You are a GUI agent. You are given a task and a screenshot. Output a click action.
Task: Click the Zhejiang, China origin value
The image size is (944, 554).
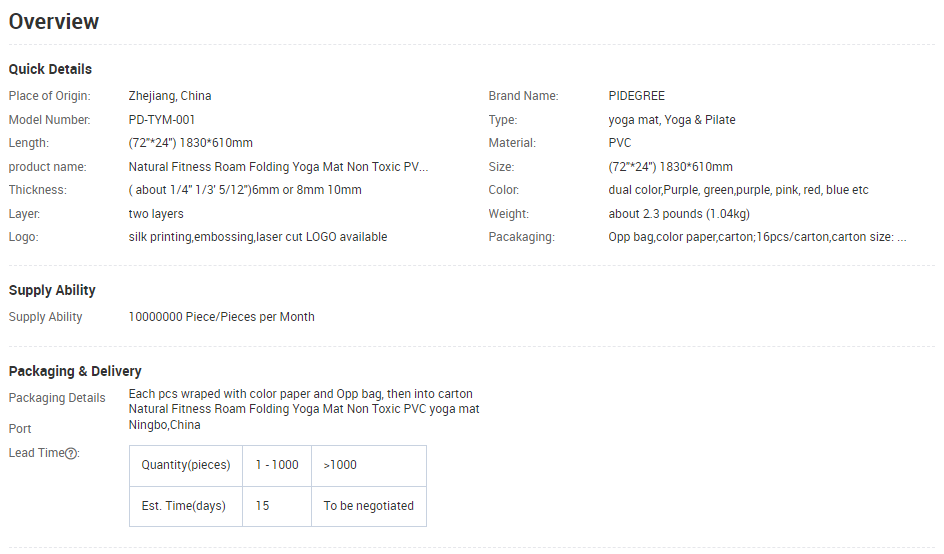click(x=170, y=96)
